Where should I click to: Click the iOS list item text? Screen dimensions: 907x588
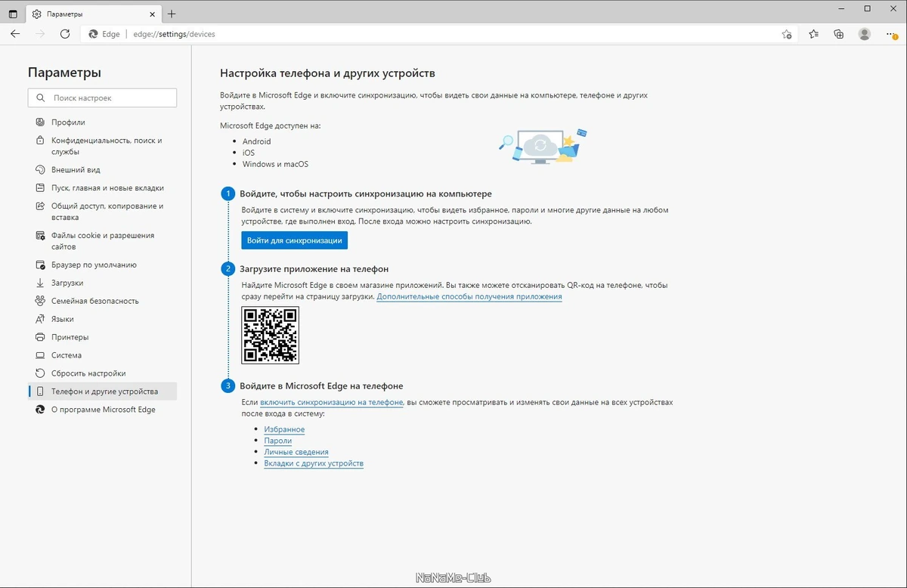click(x=249, y=153)
